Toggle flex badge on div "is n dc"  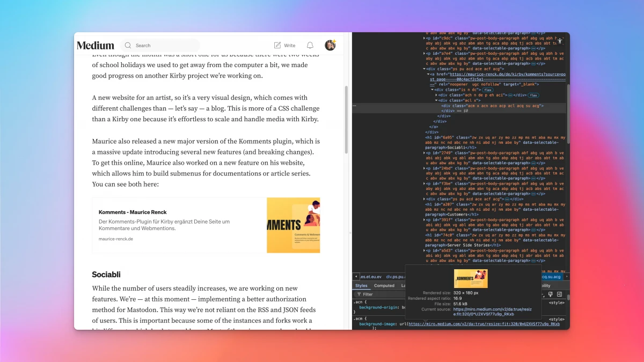pyautogui.click(x=488, y=90)
